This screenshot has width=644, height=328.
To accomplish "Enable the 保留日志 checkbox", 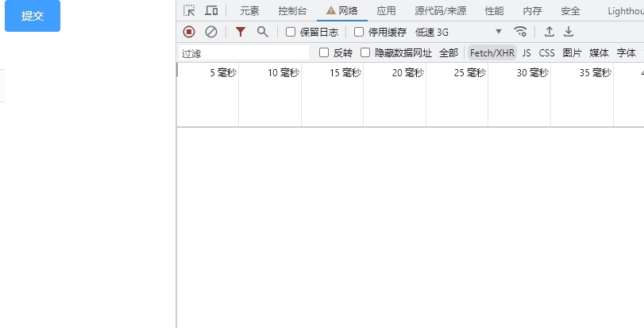I will [x=291, y=32].
